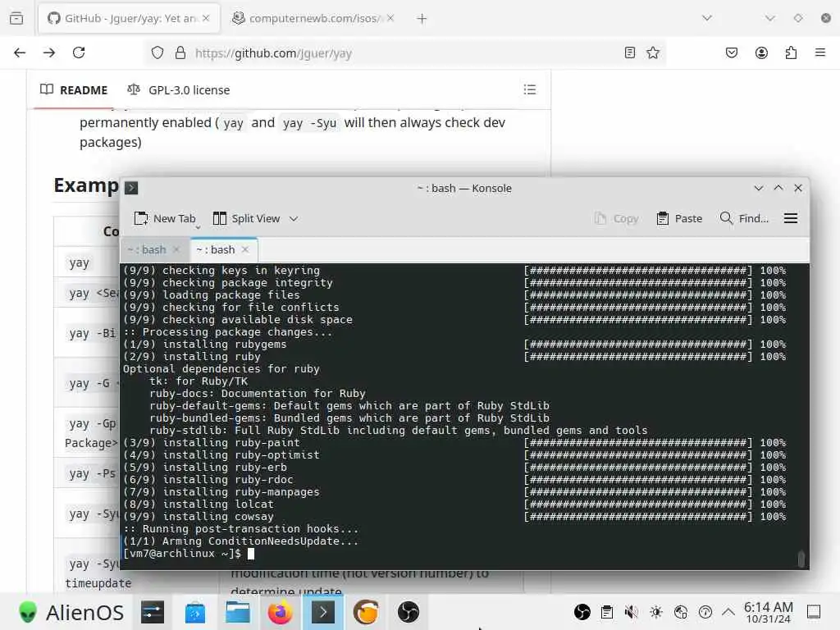Open Konsole hamburger menu
The image size is (840, 630).
[x=791, y=218]
